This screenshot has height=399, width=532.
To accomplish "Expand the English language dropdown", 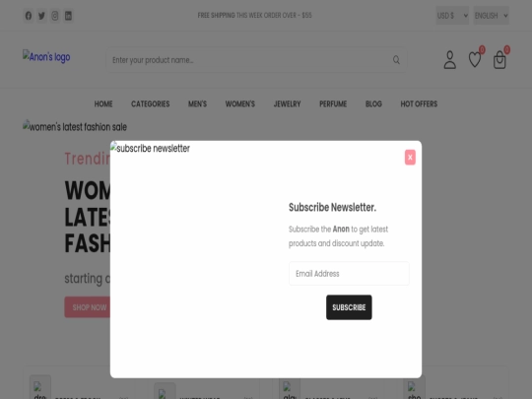I will point(492,16).
